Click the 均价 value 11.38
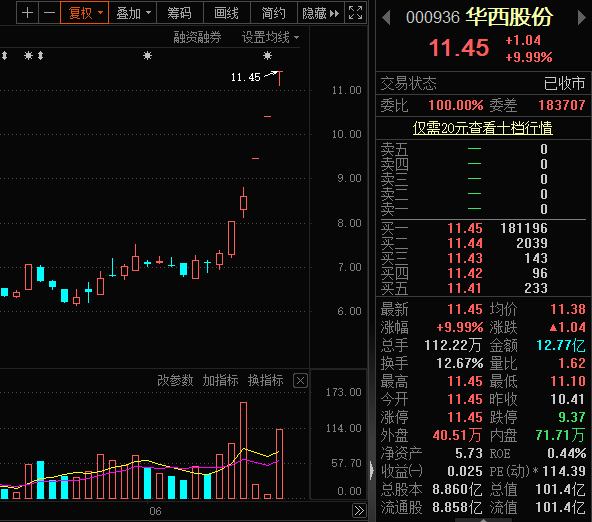The width and height of the screenshot is (592, 522). [x=567, y=310]
